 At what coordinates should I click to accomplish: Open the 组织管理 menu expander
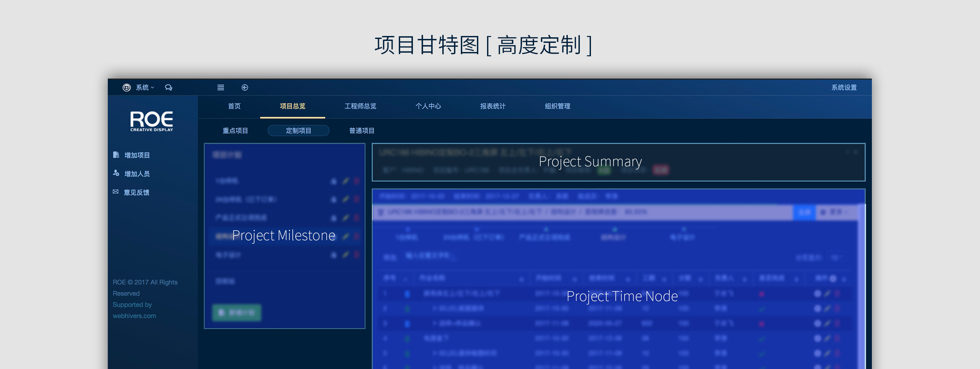tap(558, 106)
